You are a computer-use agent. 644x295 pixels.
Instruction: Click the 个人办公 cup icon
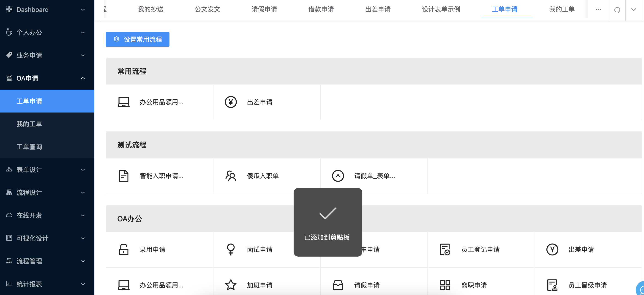coord(9,32)
